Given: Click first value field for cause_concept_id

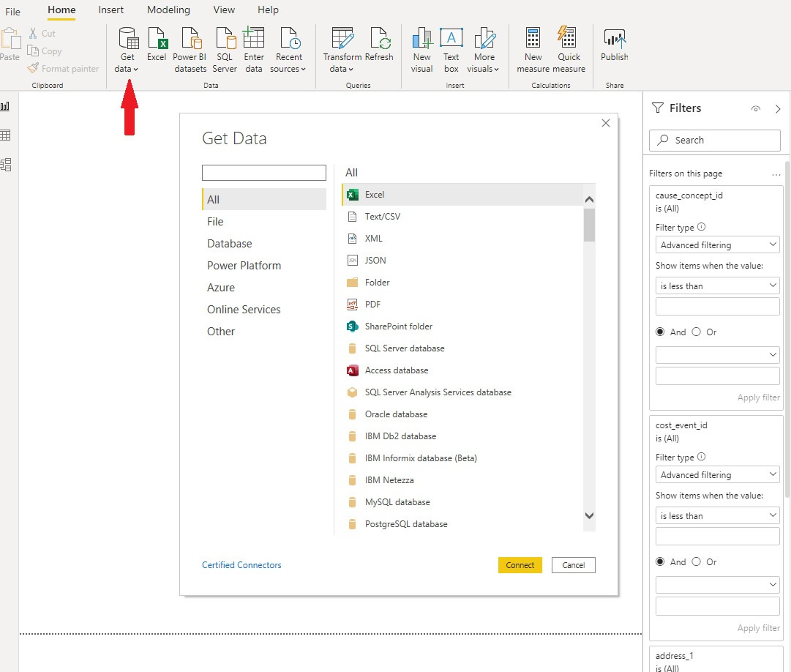Looking at the screenshot, I should [717, 306].
